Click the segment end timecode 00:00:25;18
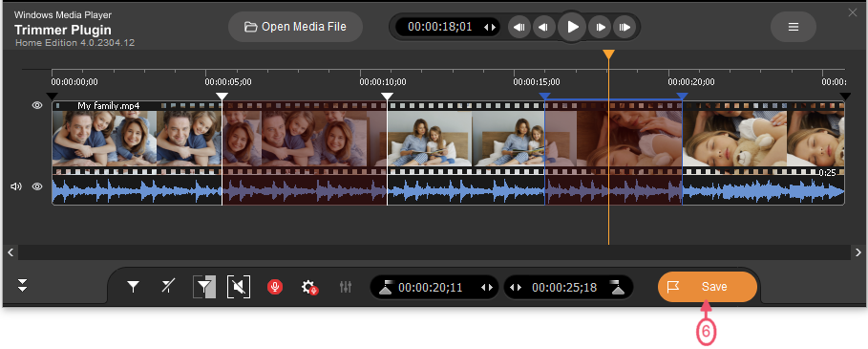Screen dimensions: 868x349 tap(564, 288)
